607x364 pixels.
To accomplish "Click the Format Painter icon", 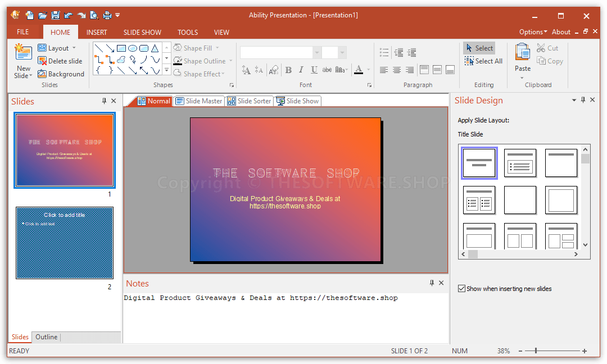I will coord(274,70).
